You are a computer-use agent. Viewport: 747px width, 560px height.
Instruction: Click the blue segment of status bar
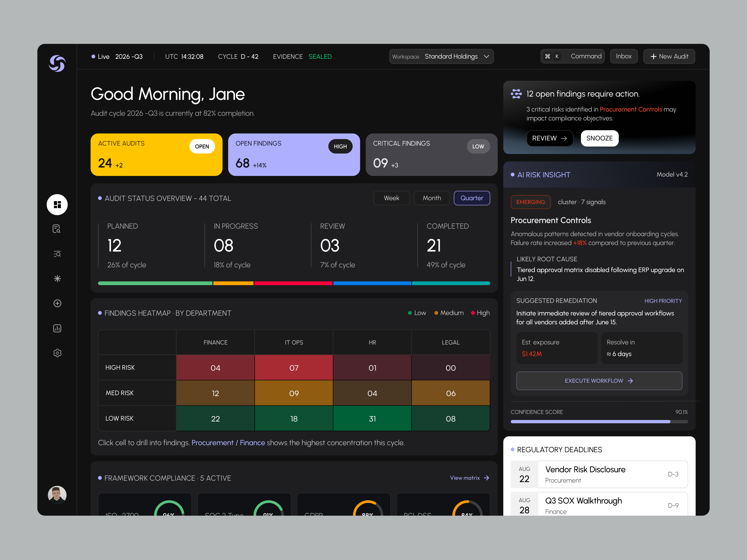372,283
